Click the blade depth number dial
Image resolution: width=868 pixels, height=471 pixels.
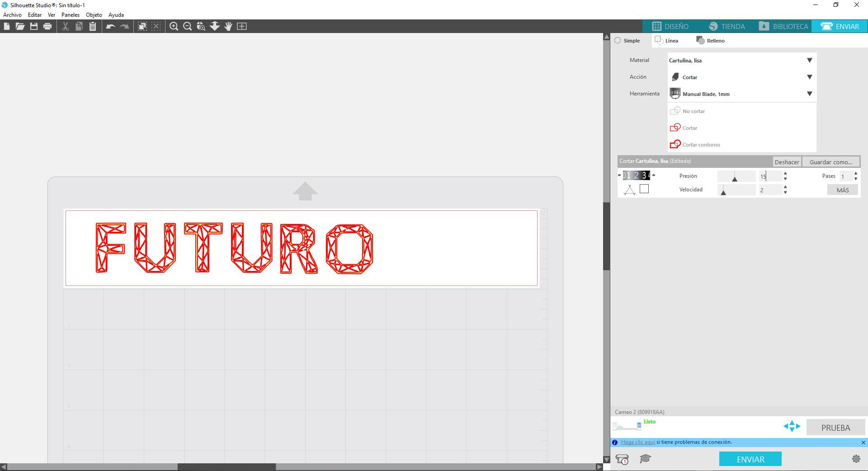click(637, 176)
